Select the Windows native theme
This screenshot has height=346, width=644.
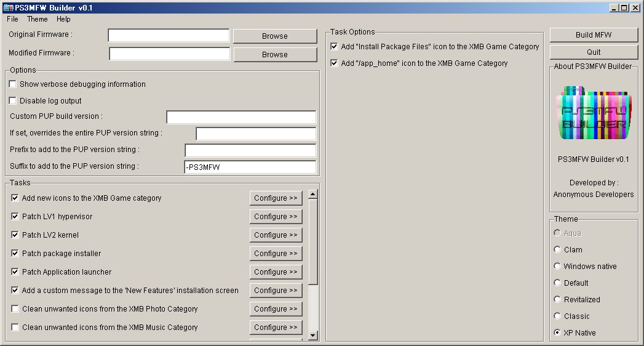pyautogui.click(x=557, y=267)
